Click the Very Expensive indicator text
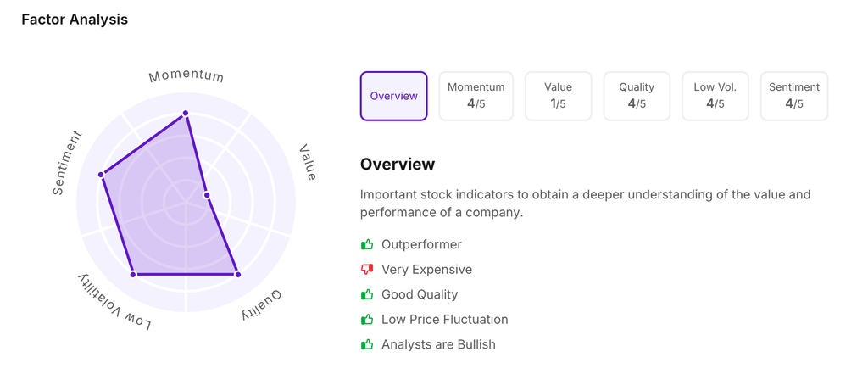The height and width of the screenshot is (385, 868). pos(426,270)
